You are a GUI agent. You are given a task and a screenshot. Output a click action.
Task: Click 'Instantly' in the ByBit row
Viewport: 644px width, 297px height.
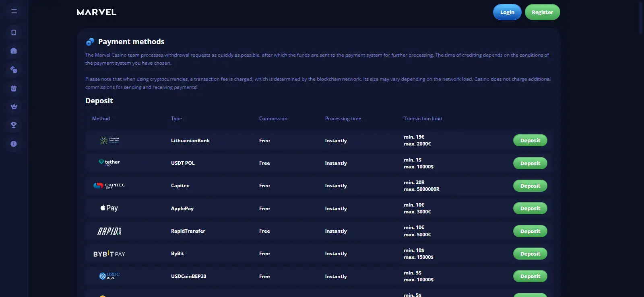(x=336, y=254)
